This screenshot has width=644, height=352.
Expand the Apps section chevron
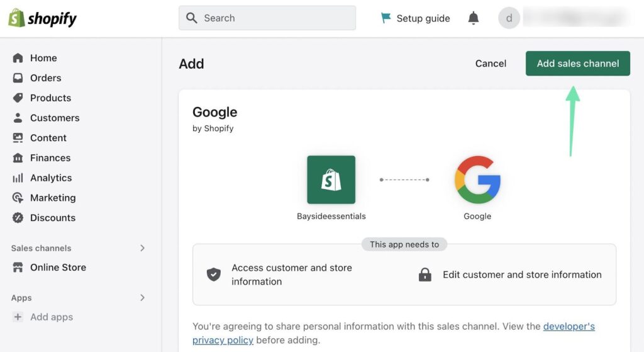(x=142, y=298)
